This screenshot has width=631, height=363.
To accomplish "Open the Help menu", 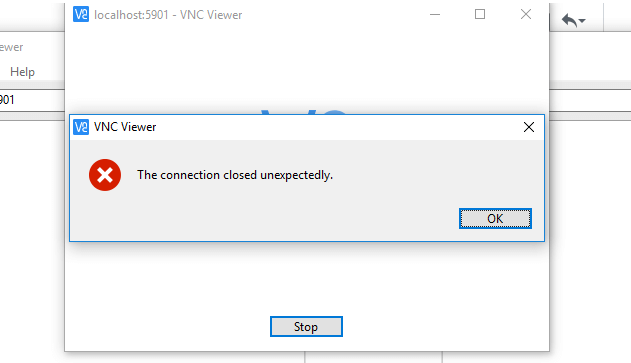I will coord(22,72).
